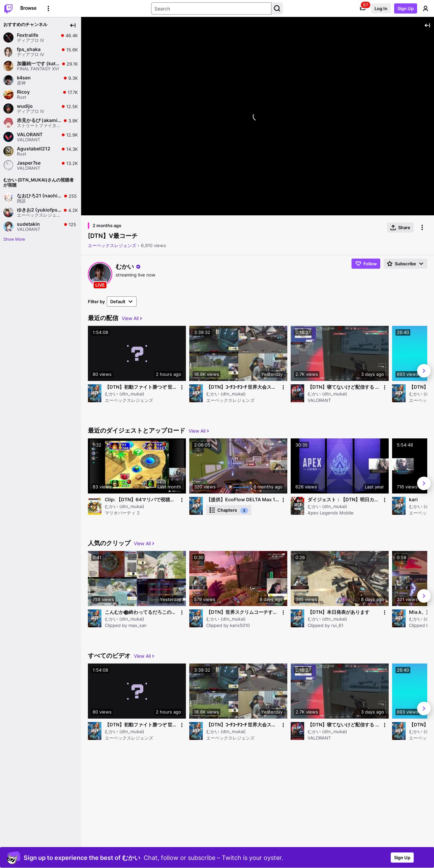The width and height of the screenshot is (434, 868).
Task: Select Agustabell212 channel playing Rust
Action: 41,151
